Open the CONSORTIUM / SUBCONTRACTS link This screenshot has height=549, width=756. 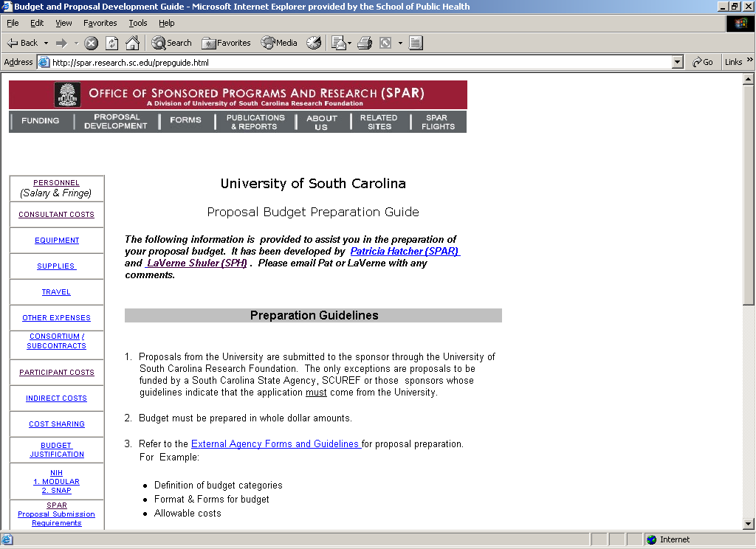point(56,341)
